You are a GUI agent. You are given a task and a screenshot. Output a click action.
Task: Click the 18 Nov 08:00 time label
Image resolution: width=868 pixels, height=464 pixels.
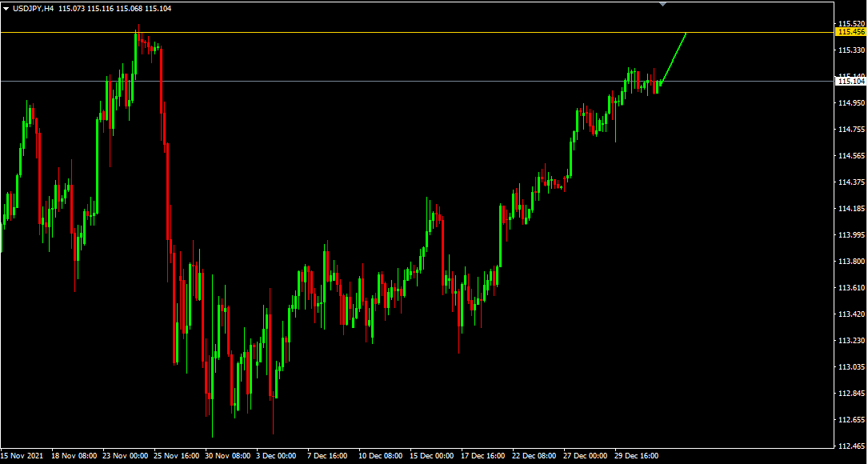tap(74, 456)
